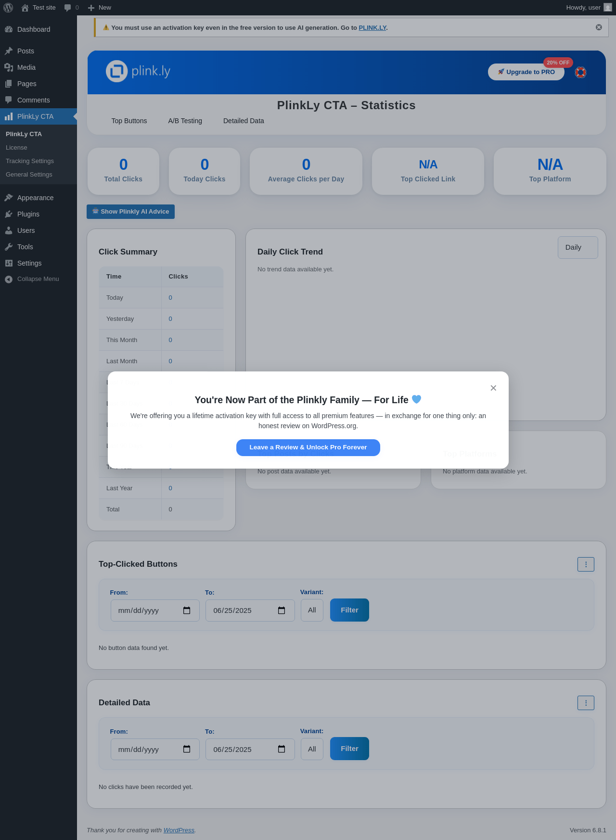Click the Posts pushpin icon

click(9, 51)
